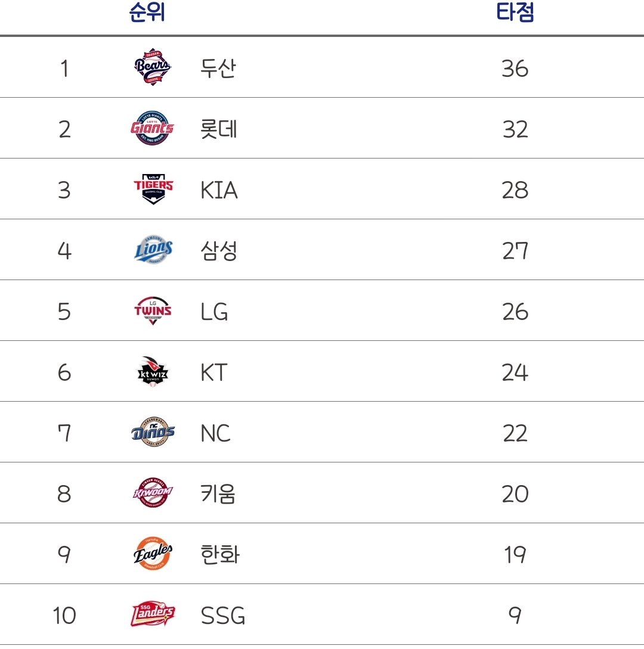The image size is (644, 649).
Task: Open the 한화 team name link
Action: (x=220, y=555)
